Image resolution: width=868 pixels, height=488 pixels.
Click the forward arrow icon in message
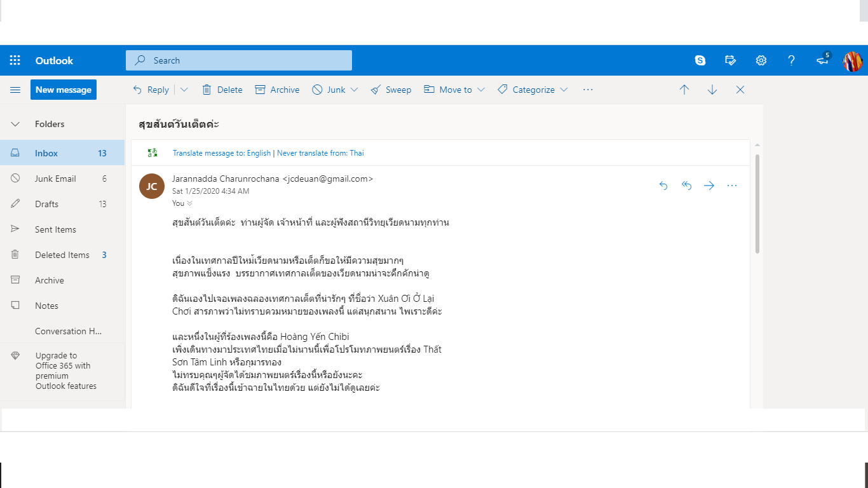pos(709,186)
